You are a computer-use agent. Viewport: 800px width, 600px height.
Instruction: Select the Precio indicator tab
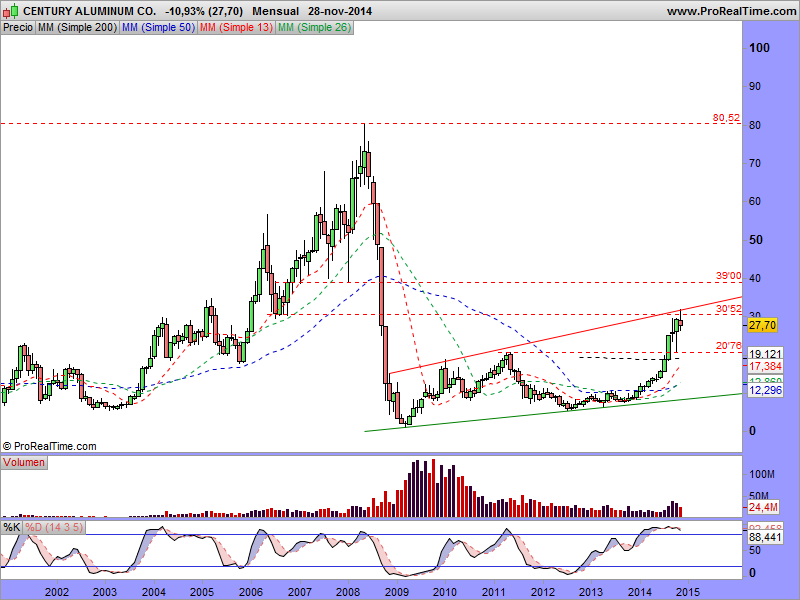(18, 28)
